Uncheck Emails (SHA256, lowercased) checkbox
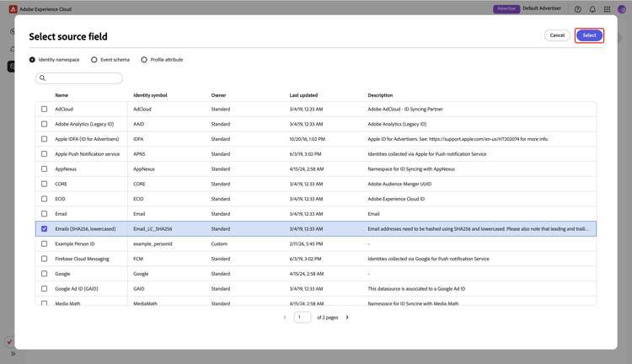This screenshot has width=632, height=364. [x=45, y=228]
